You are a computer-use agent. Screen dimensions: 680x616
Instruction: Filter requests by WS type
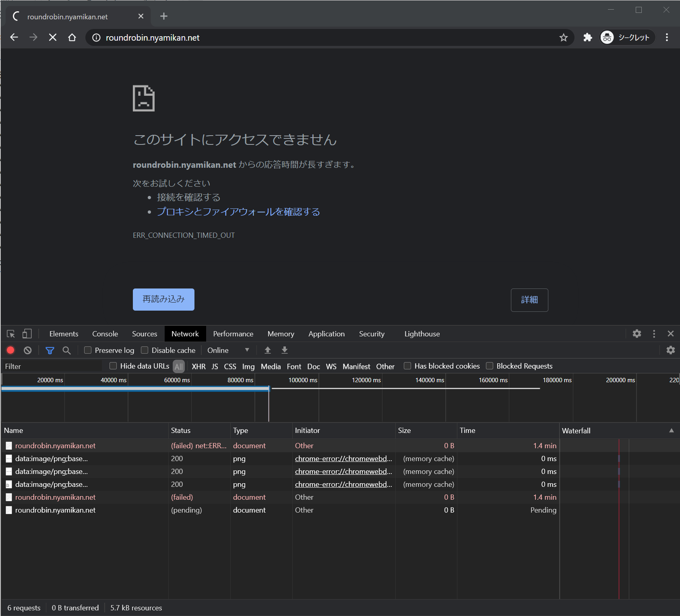pyautogui.click(x=331, y=366)
